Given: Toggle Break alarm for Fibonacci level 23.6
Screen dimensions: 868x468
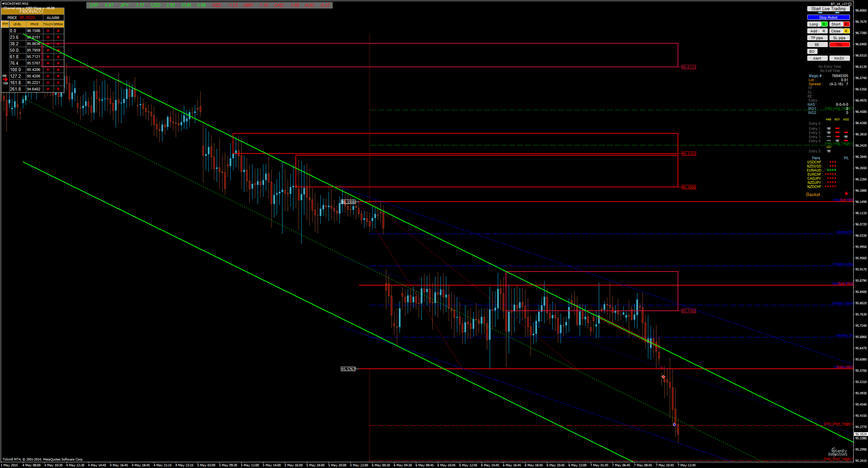Looking at the screenshot, I should pos(58,37).
